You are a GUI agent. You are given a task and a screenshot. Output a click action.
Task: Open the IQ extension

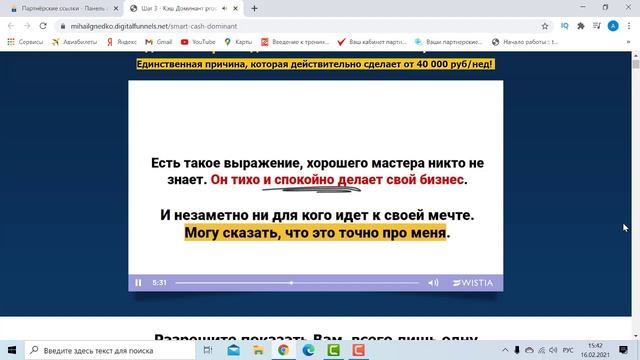[564, 26]
